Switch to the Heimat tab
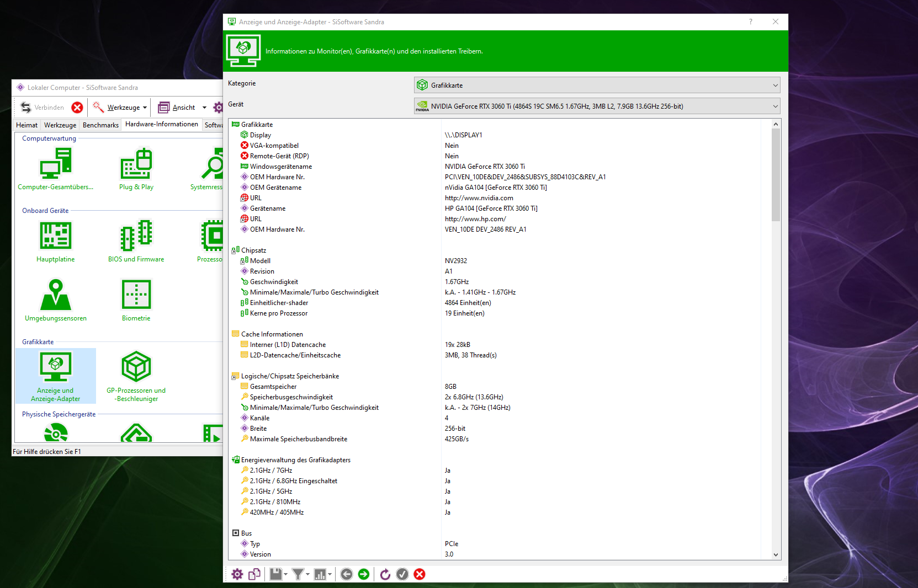Screen dimensions: 918x588 click(26, 125)
